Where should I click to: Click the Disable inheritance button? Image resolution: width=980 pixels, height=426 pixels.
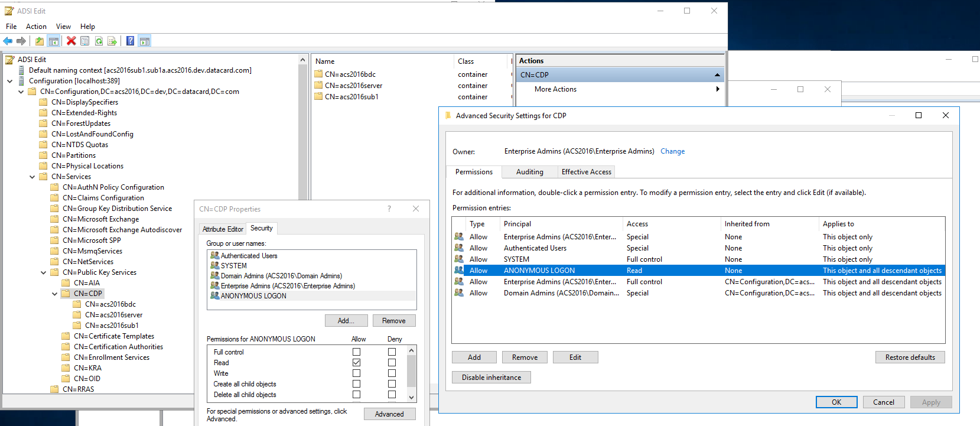click(491, 378)
